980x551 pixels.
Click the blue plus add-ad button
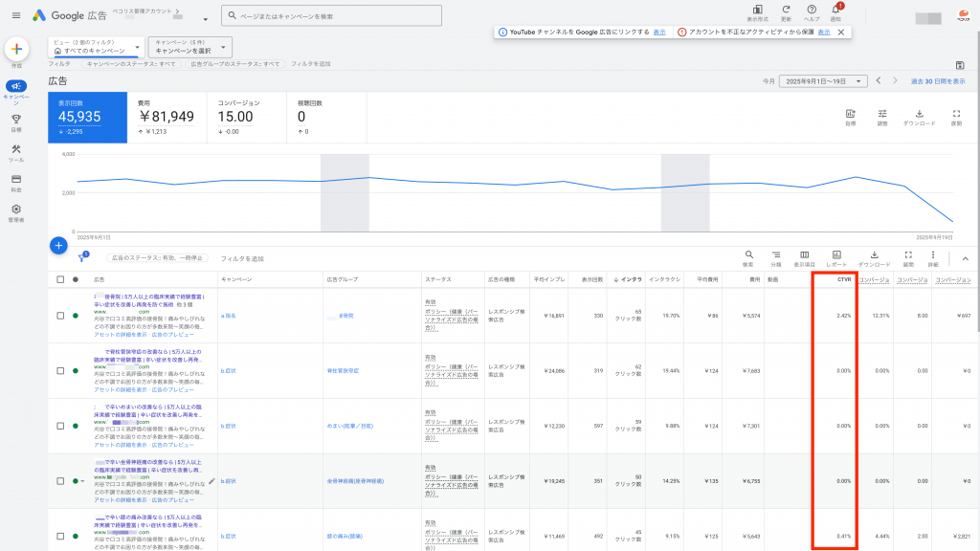coord(58,246)
